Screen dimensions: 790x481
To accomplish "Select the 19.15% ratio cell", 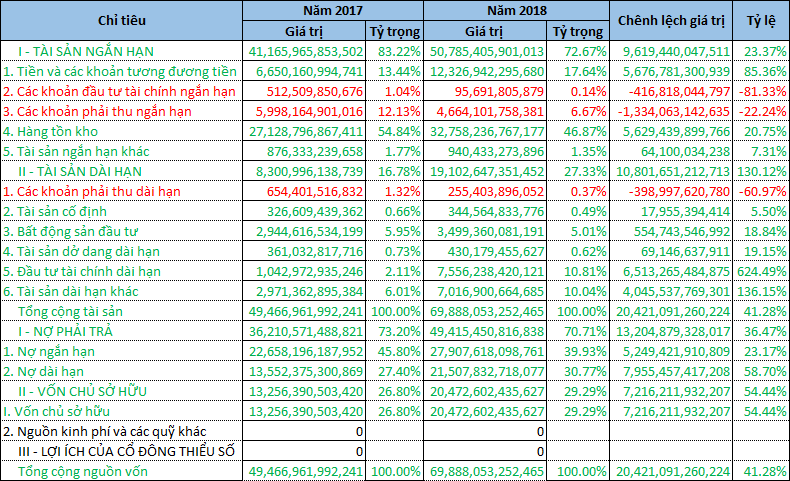I will point(765,252).
